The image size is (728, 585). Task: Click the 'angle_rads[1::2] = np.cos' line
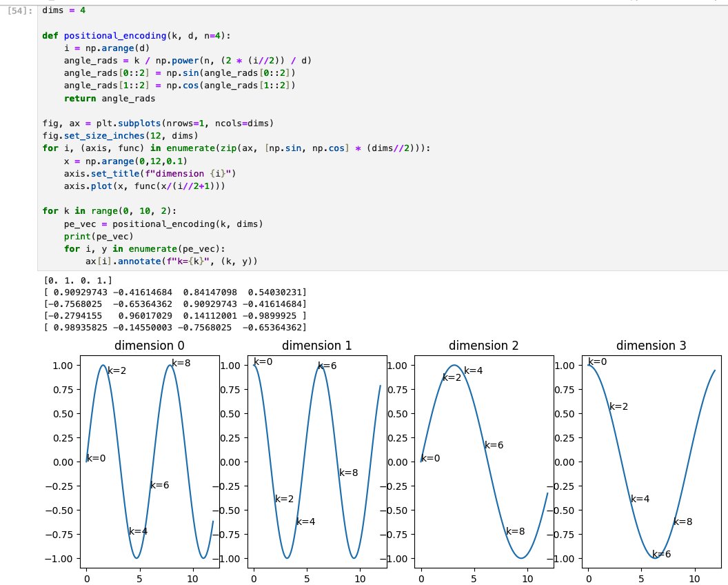(179, 86)
